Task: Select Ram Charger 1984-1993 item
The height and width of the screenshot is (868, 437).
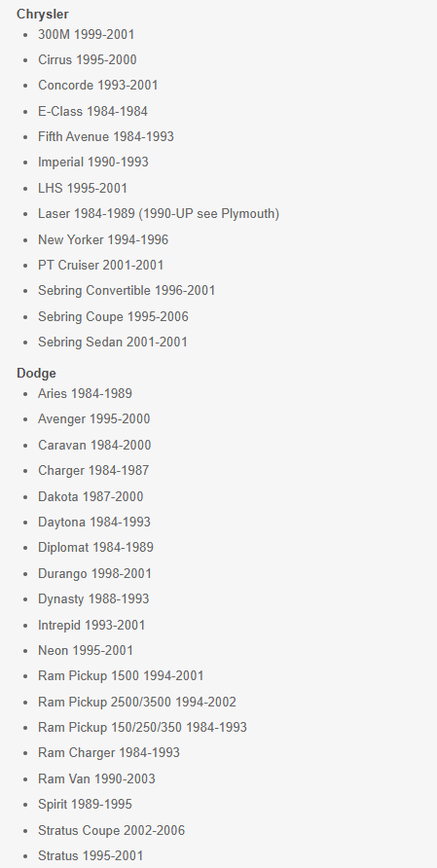Action: pyautogui.click(x=109, y=753)
